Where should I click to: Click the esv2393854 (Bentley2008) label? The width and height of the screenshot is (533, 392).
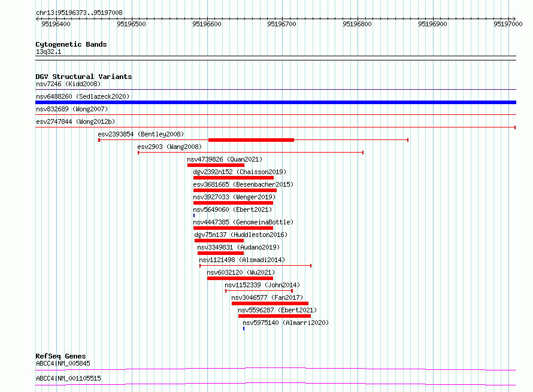[141, 134]
